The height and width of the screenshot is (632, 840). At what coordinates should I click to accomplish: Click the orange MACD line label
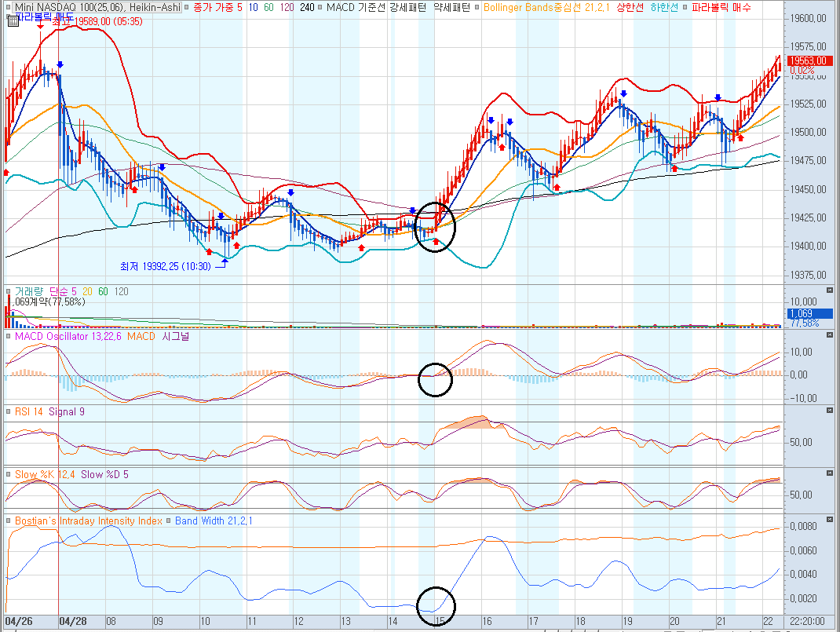pyautogui.click(x=141, y=336)
